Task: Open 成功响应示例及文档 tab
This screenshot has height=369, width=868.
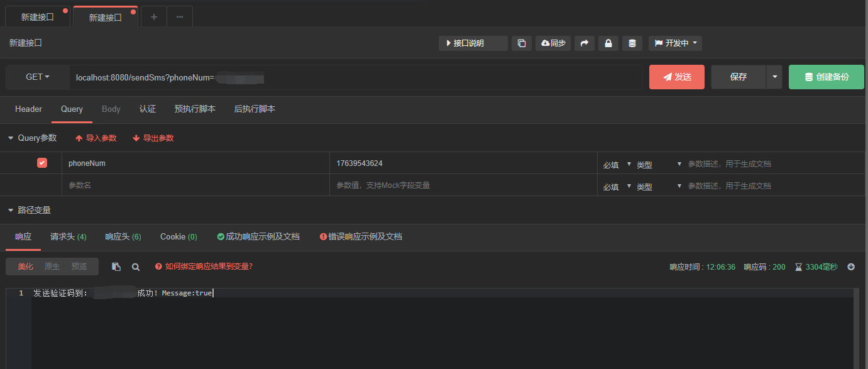Action: (258, 236)
